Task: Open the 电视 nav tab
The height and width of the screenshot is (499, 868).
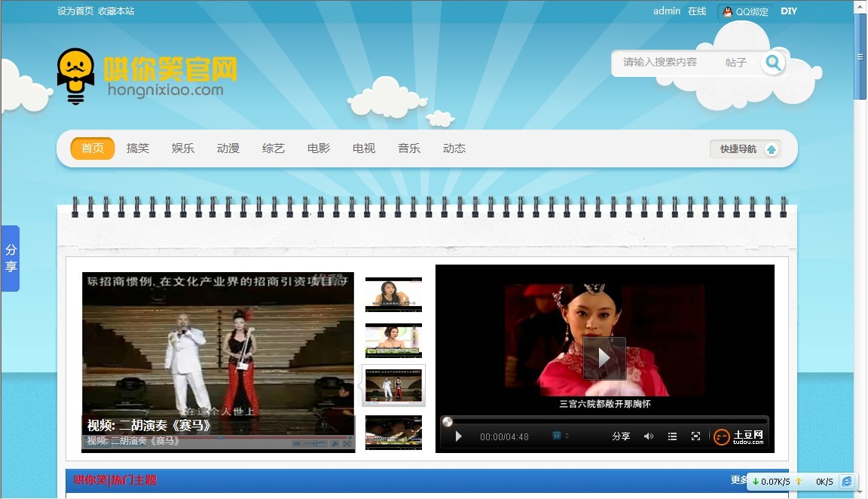Action: coord(364,148)
